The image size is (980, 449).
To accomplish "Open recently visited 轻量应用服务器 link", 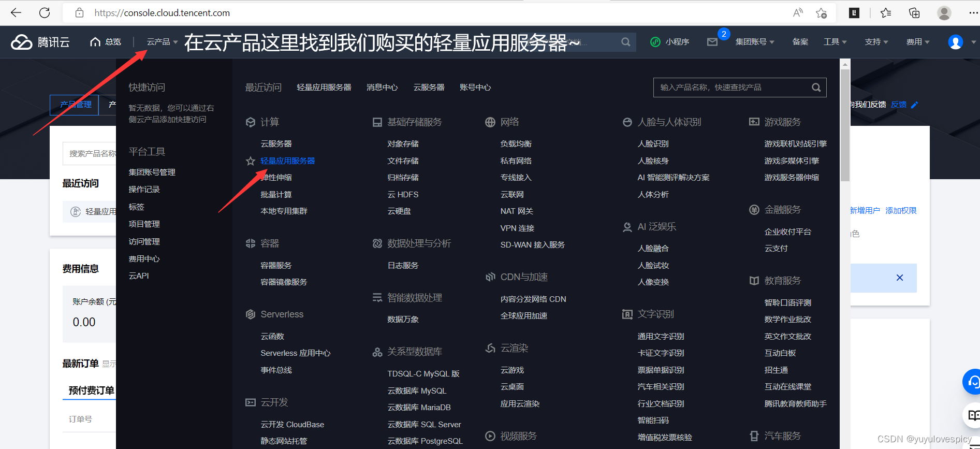I will pyautogui.click(x=324, y=88).
